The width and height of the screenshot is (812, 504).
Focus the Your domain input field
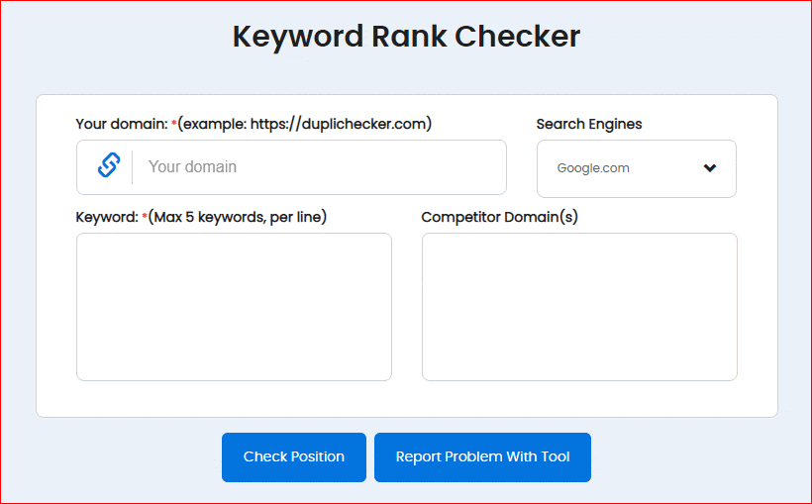click(x=291, y=167)
